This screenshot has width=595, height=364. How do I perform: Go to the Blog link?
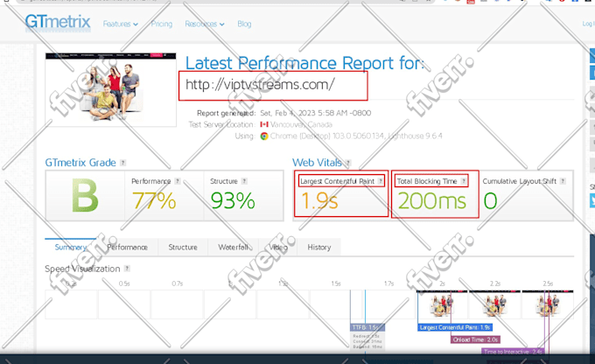click(244, 24)
